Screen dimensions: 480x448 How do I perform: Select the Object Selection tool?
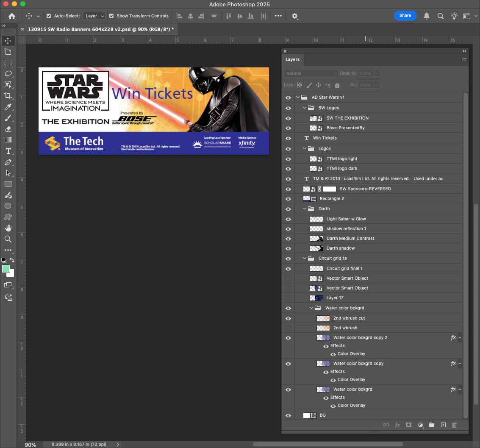tap(8, 85)
